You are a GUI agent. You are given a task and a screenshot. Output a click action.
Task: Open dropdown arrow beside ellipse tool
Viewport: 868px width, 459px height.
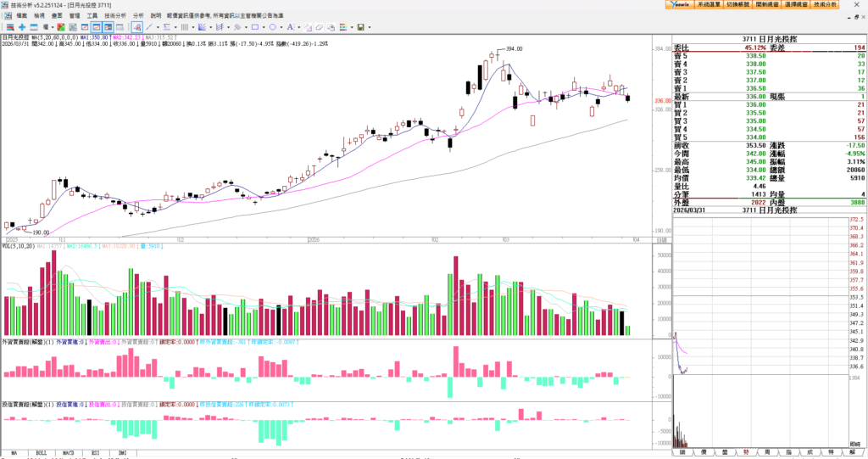click(x=281, y=27)
